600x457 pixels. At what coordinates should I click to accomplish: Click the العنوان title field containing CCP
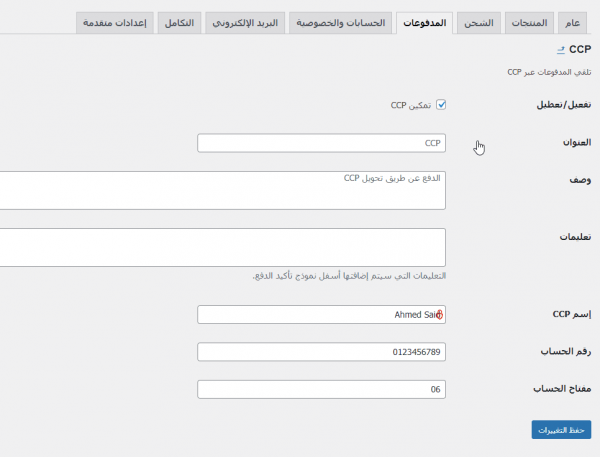pyautogui.click(x=320, y=143)
